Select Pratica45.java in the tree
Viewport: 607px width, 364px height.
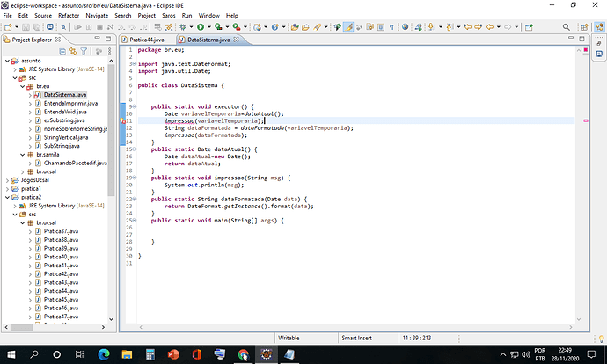[x=61, y=300]
